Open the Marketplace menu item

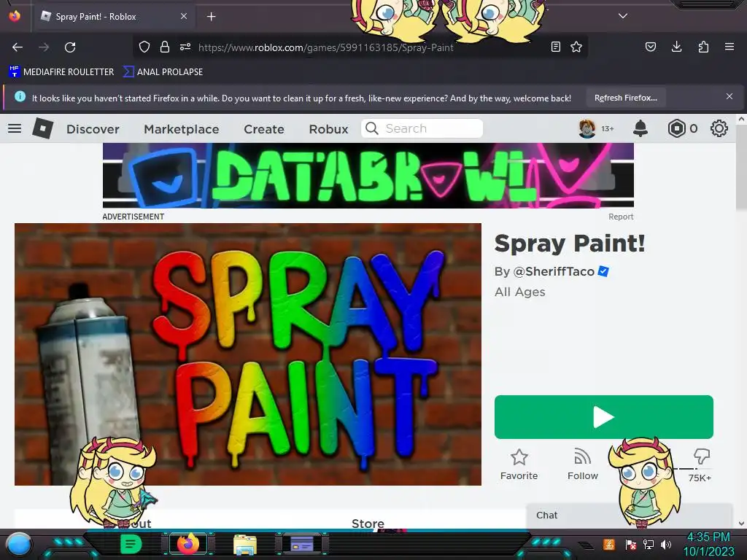182,129
